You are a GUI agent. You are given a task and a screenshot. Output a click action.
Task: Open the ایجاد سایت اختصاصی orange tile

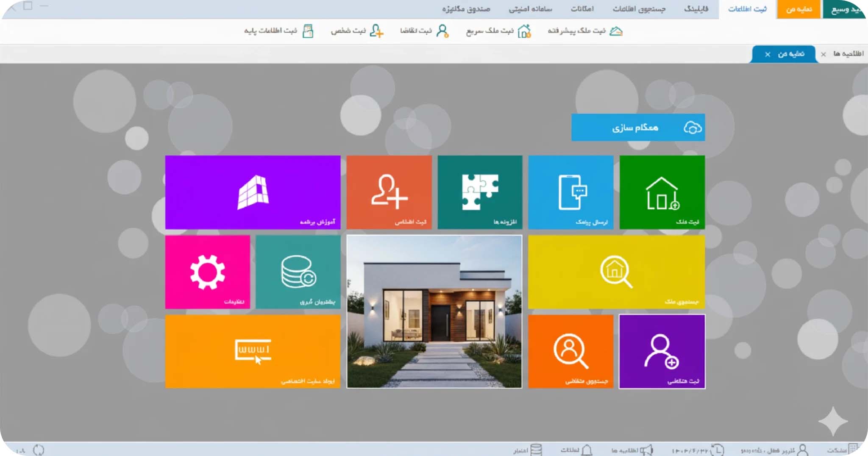click(253, 350)
